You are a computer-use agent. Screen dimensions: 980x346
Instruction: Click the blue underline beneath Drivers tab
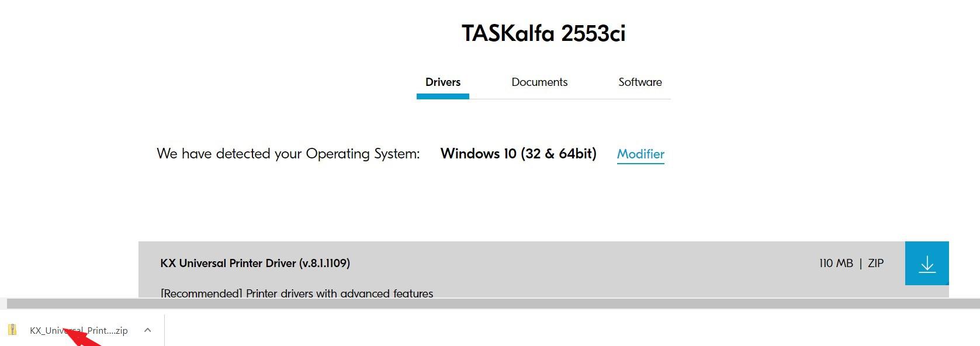pos(442,96)
